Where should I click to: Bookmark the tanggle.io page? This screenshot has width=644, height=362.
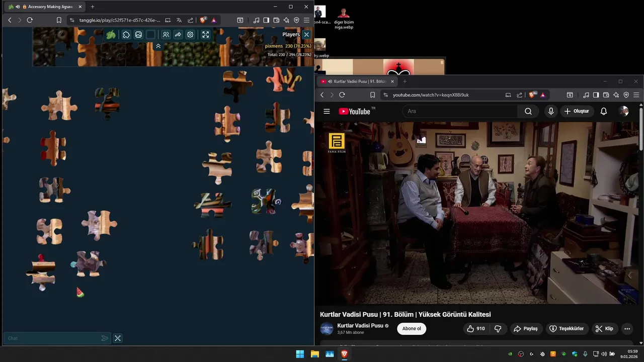point(59,20)
